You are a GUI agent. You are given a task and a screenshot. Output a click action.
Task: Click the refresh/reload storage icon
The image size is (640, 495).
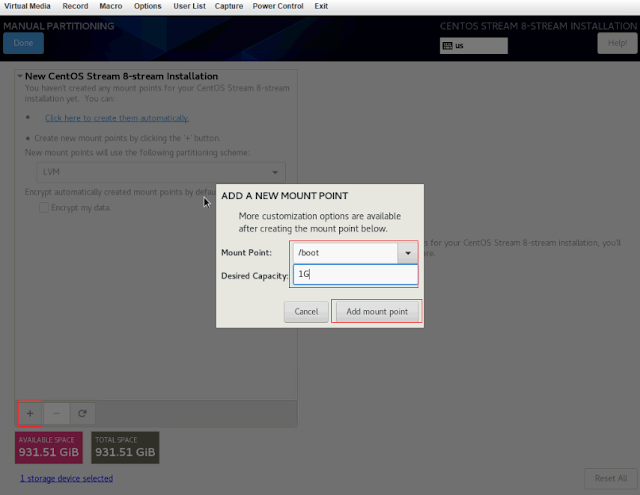[x=82, y=413]
